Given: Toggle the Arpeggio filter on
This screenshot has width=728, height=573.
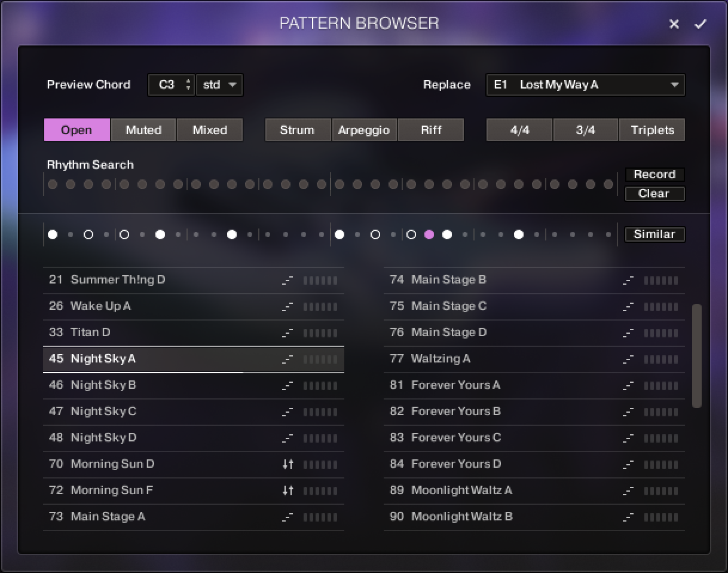Looking at the screenshot, I should (365, 130).
